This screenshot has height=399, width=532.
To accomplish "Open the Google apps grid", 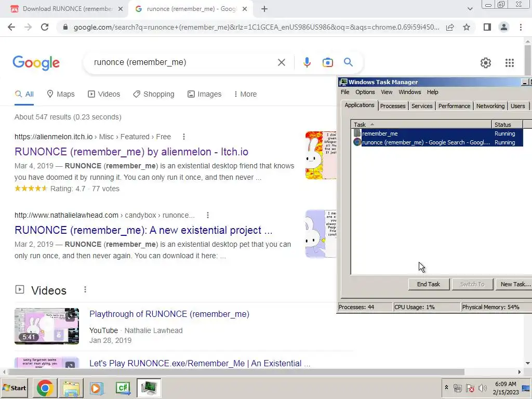I will (509, 63).
